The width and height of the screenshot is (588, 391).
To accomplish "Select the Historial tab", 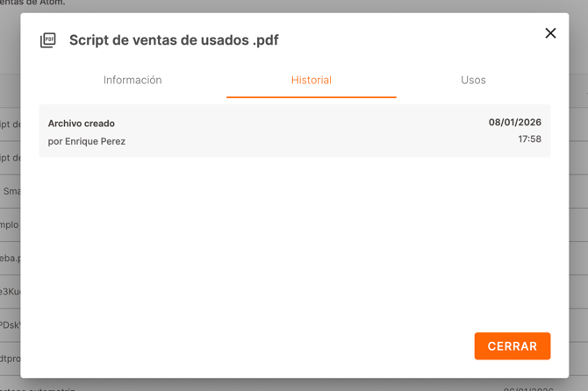I will [312, 80].
